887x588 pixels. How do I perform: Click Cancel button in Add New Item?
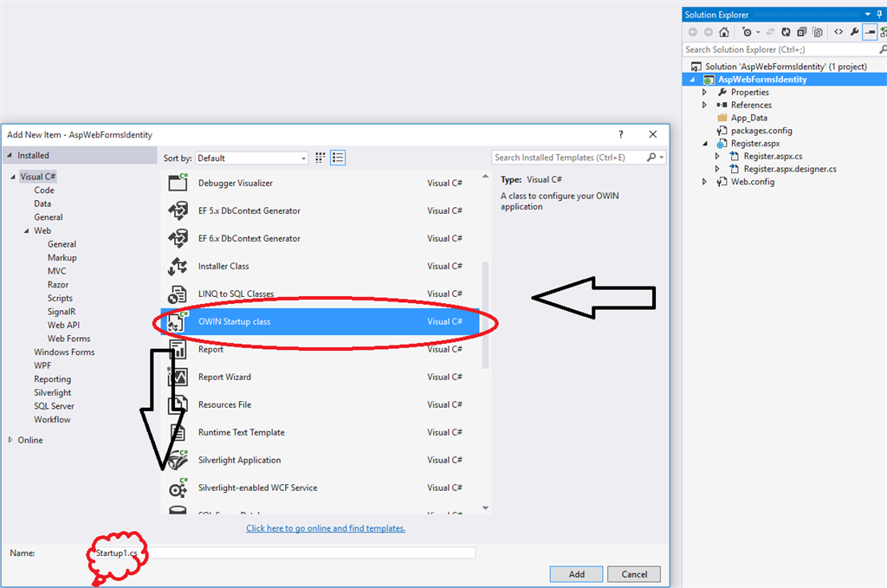coord(634,574)
